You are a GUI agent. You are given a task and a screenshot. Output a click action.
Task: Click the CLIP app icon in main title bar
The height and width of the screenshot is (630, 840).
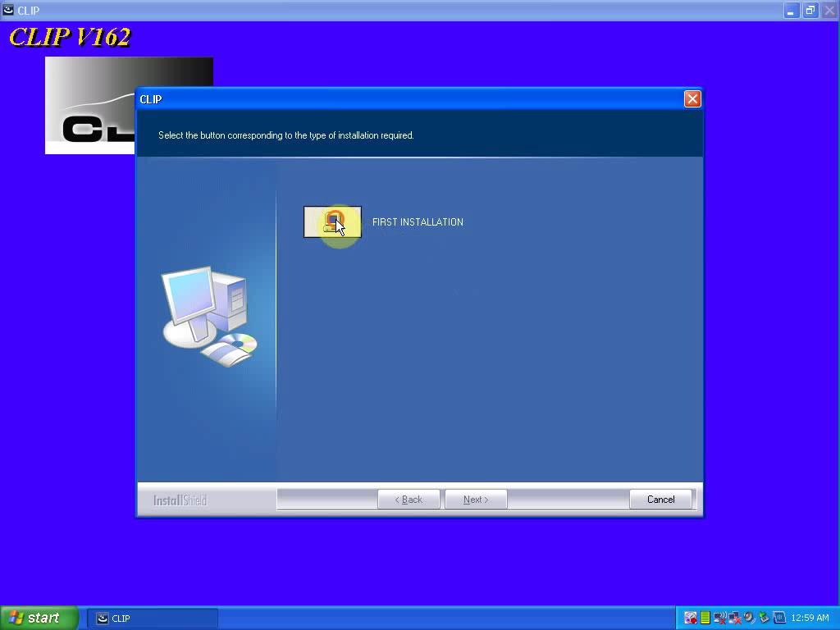click(8, 10)
